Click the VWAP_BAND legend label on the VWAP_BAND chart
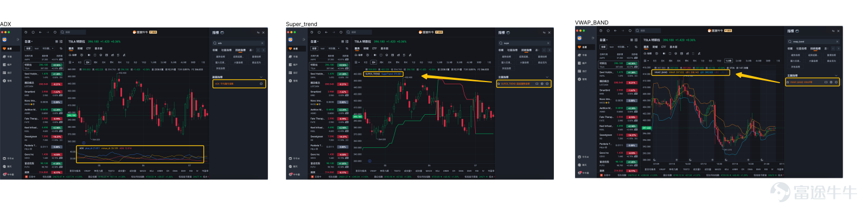 pyautogui.click(x=661, y=72)
